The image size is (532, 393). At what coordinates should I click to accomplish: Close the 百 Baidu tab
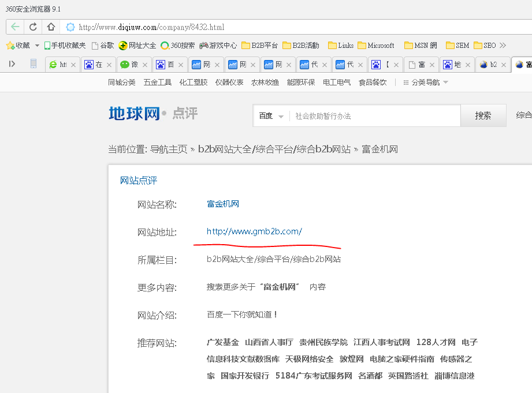click(181, 65)
